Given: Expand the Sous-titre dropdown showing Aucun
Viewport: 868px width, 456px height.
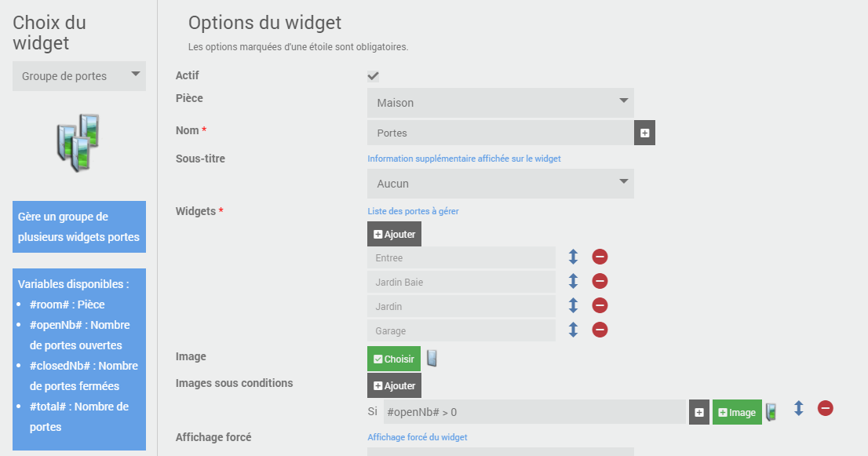Looking at the screenshot, I should (x=500, y=184).
